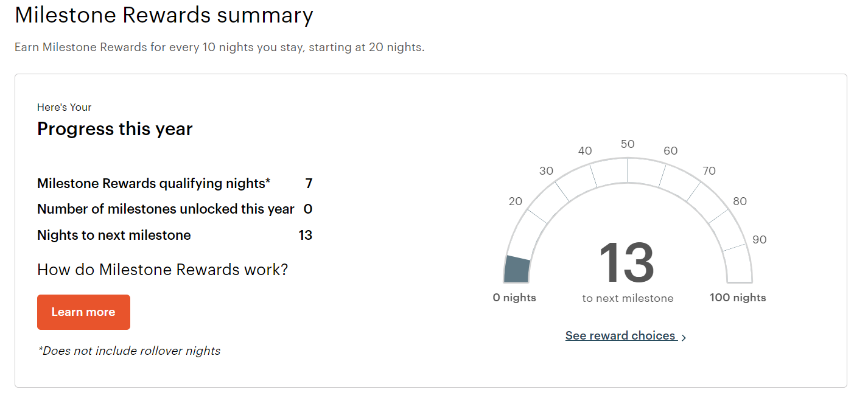868x395 pixels.
Task: Click the Nights to next milestone row
Action: (114, 235)
